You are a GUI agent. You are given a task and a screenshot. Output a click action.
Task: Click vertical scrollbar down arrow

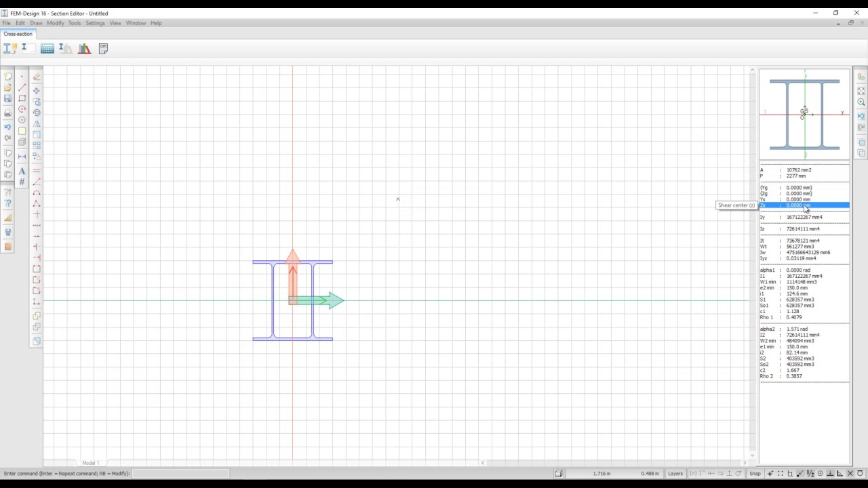pyautogui.click(x=752, y=455)
